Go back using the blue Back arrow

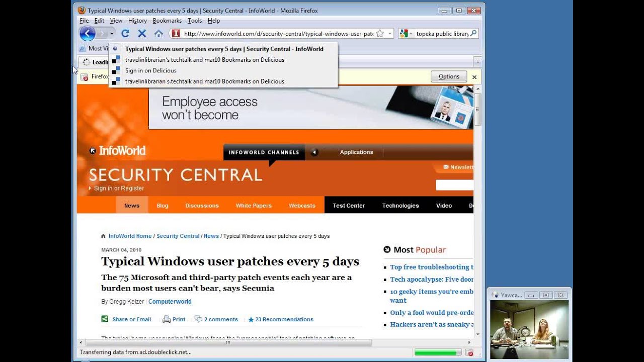pyautogui.click(x=87, y=34)
